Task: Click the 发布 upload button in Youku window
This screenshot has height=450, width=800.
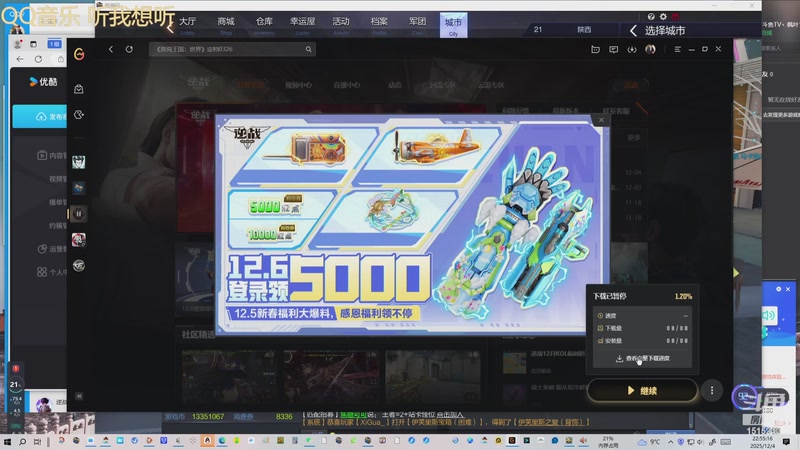Action: click(x=40, y=117)
